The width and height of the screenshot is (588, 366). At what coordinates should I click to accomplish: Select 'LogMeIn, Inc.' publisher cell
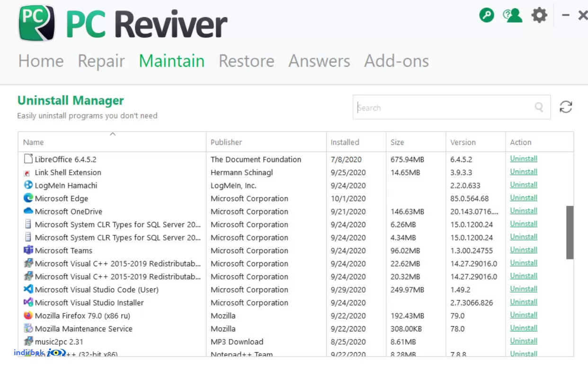click(x=233, y=186)
